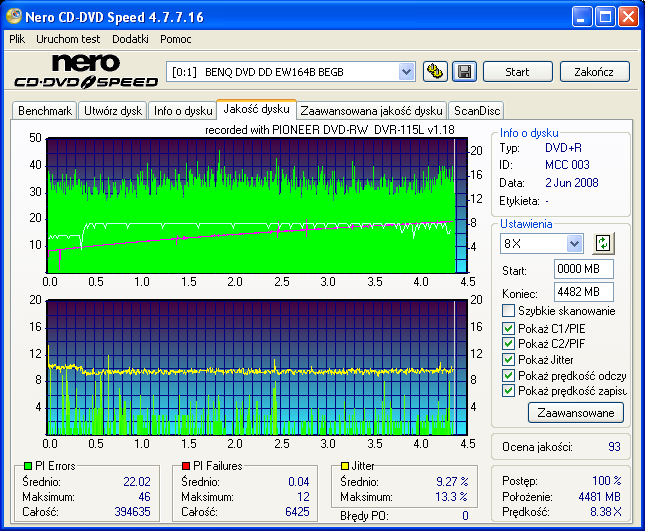The image size is (645, 531).
Task: Click PI Failures maximum 12
Action: click(303, 497)
